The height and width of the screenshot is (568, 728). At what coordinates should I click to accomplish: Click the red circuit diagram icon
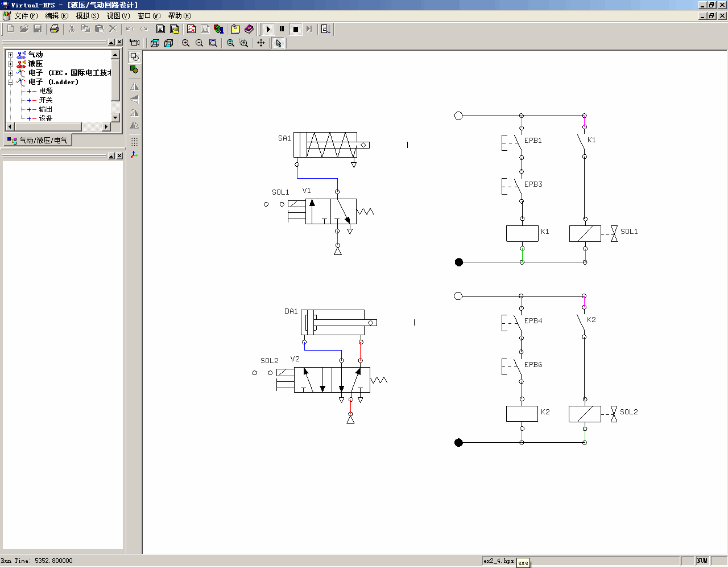(x=191, y=29)
